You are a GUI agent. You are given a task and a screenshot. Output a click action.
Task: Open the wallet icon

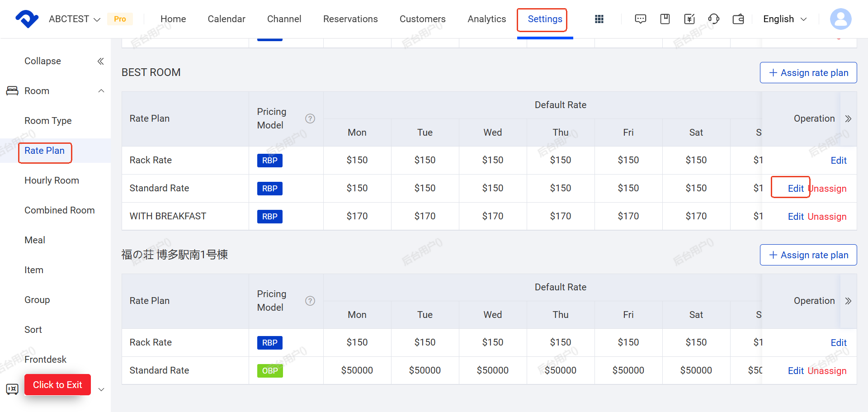[738, 19]
